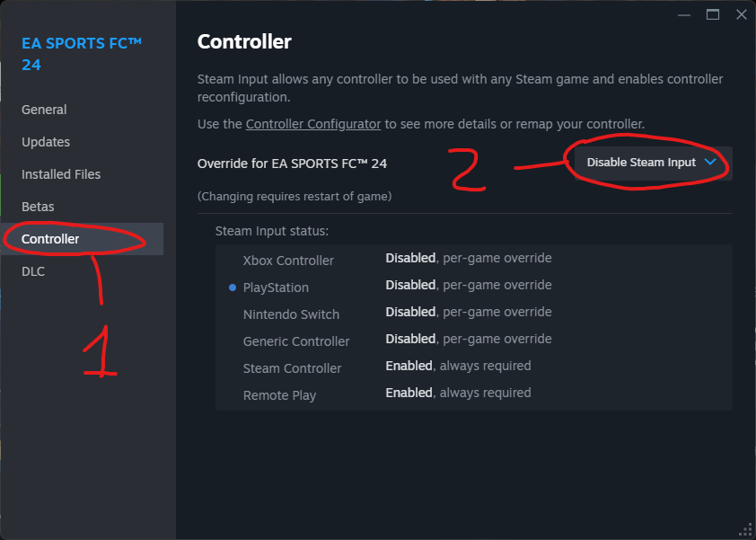Select the Xbox Controller status row
The image size is (756, 540).
click(x=288, y=261)
